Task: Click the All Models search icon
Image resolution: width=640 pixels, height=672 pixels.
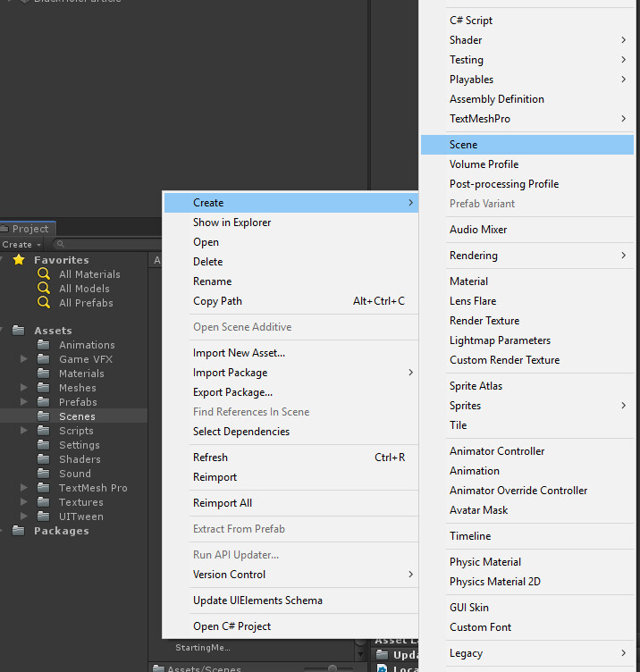Action: tap(43, 288)
